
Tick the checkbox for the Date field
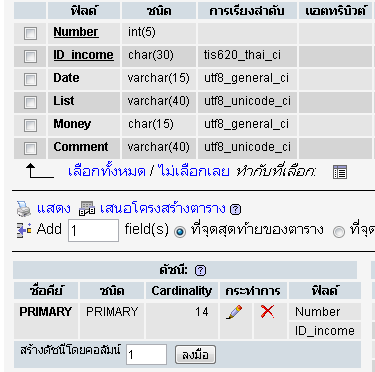tap(30, 79)
